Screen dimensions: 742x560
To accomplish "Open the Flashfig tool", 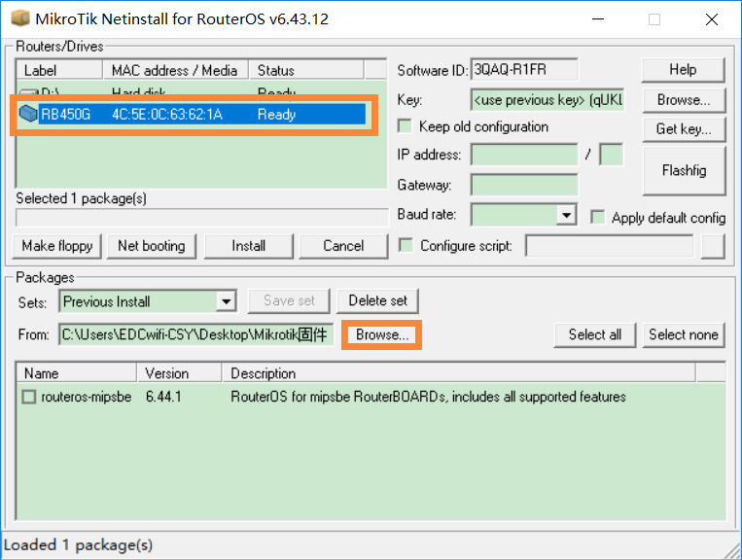I will 684,170.
